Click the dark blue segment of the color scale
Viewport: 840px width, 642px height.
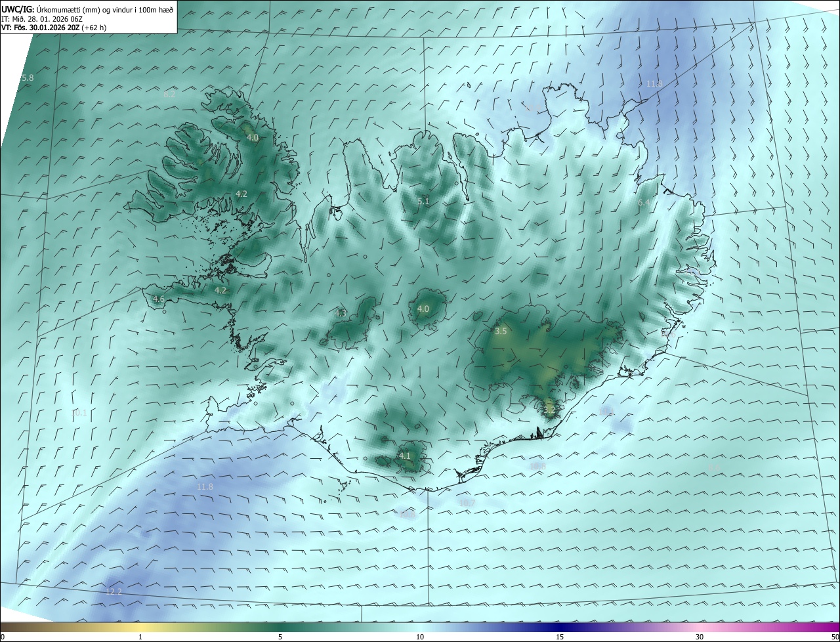560,627
